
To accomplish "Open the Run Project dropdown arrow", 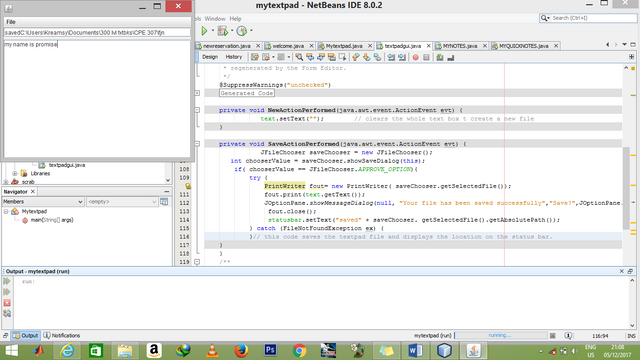I will click(213, 31).
